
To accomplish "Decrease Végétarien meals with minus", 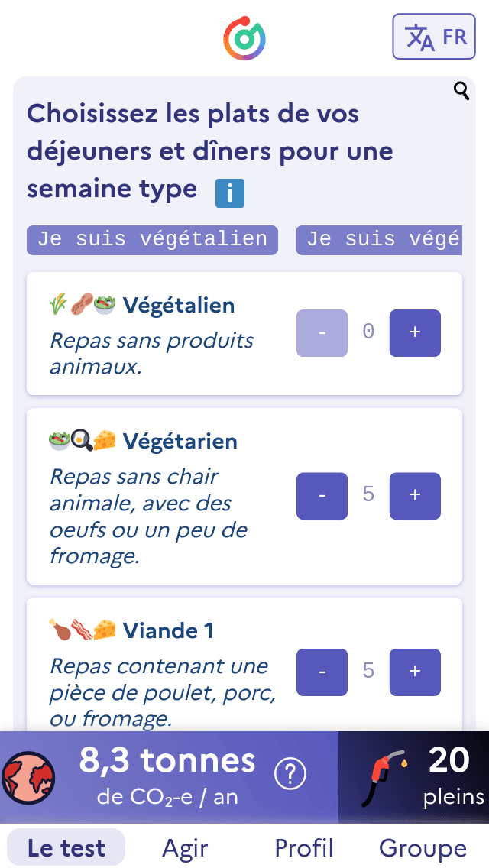I will tap(322, 496).
